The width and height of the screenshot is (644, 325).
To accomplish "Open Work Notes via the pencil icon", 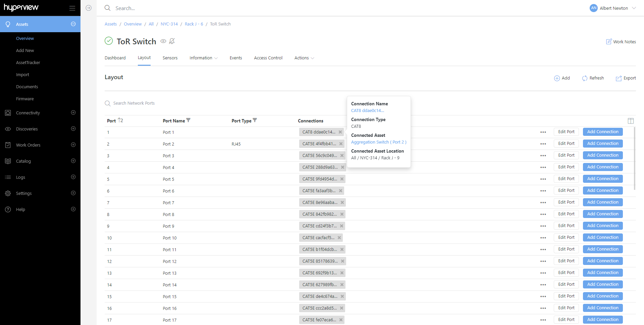I will 609,42.
